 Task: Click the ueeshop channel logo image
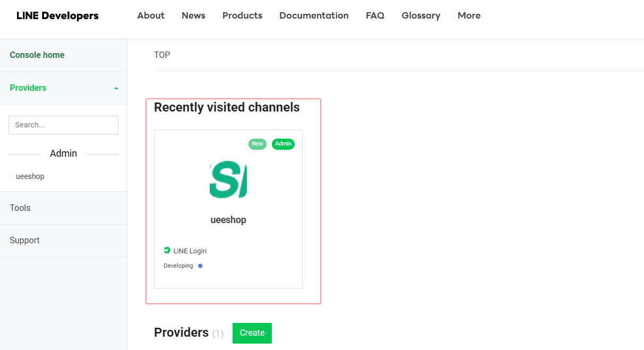[x=228, y=180]
